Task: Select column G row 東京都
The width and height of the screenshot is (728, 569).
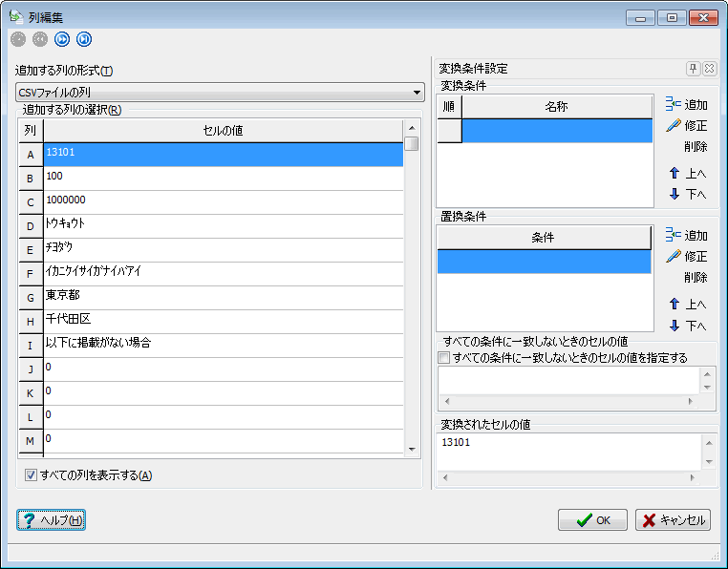Action: 223,298
